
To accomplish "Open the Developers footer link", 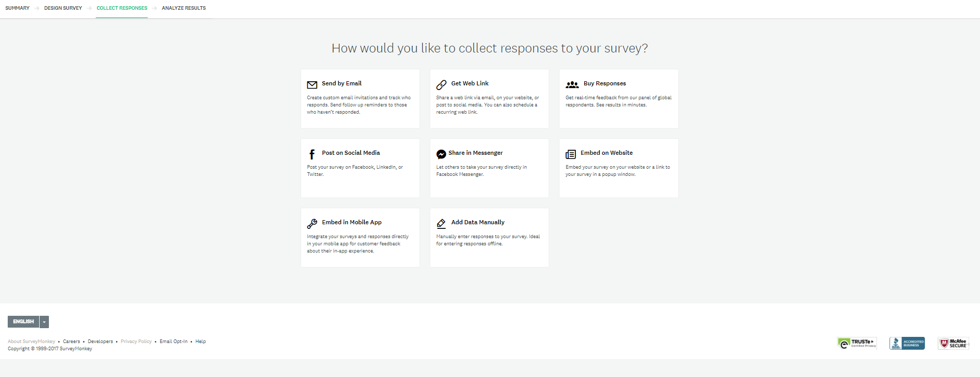I will tap(100, 342).
